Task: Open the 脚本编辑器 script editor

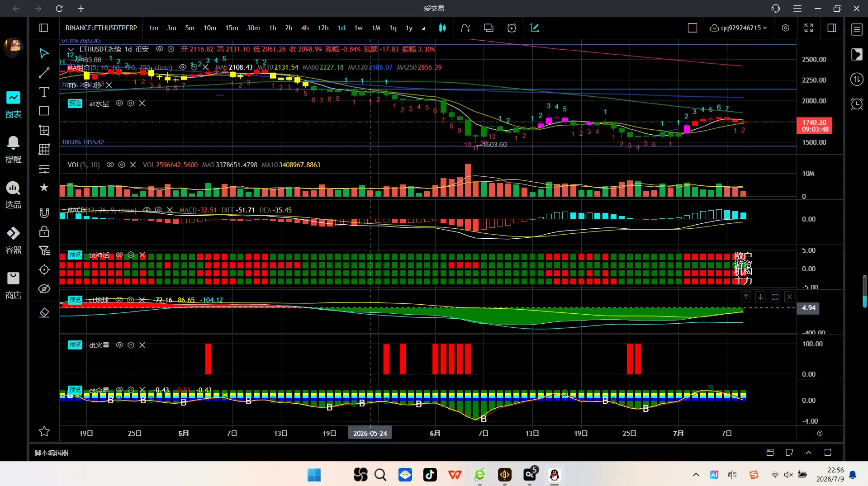Action: 52,453
